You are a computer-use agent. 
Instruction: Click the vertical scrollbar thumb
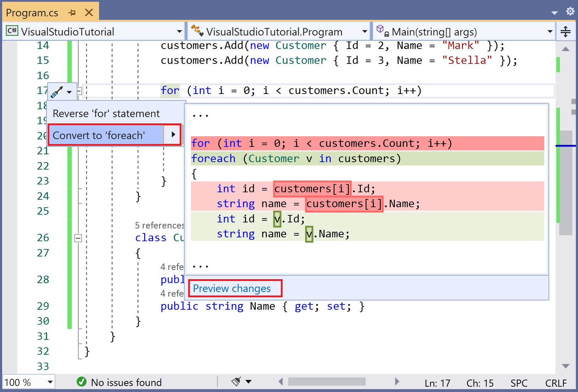coord(566,183)
